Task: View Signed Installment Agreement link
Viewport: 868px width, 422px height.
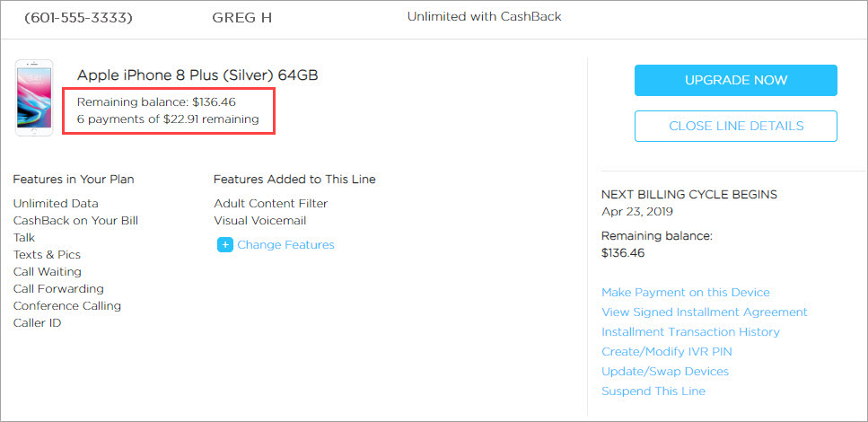Action: pyautogui.click(x=704, y=312)
